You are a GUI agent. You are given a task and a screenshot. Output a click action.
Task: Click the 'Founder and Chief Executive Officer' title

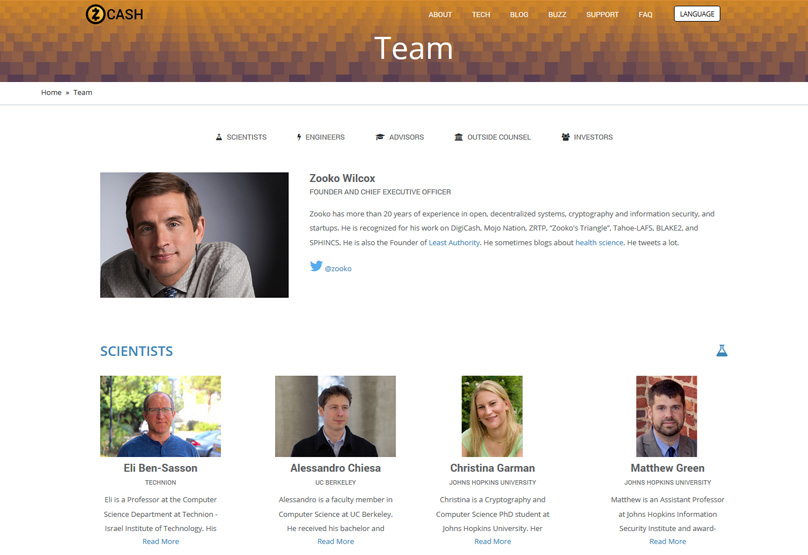[x=380, y=192]
